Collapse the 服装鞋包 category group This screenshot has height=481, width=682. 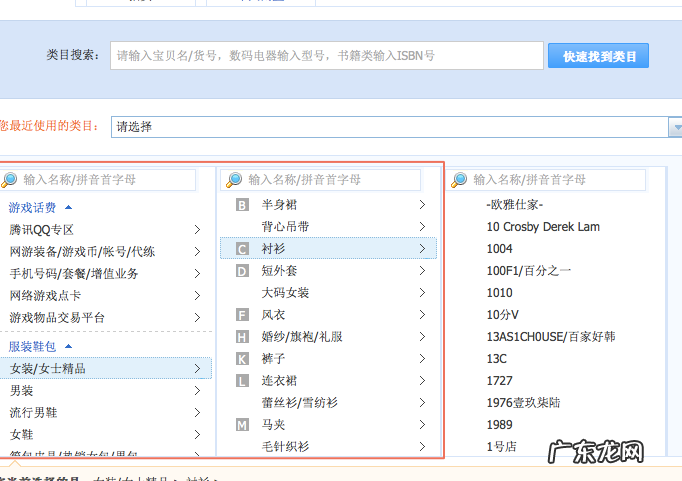point(68,346)
